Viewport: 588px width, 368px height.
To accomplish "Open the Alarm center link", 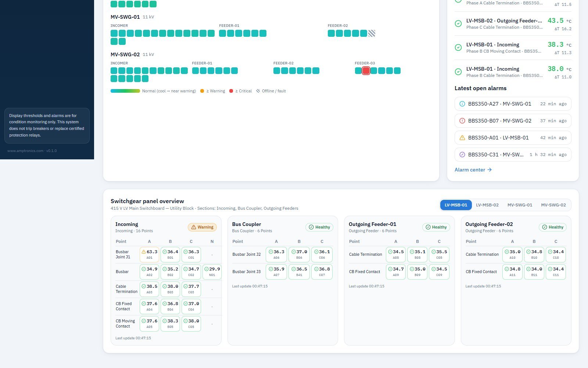I will tap(473, 170).
